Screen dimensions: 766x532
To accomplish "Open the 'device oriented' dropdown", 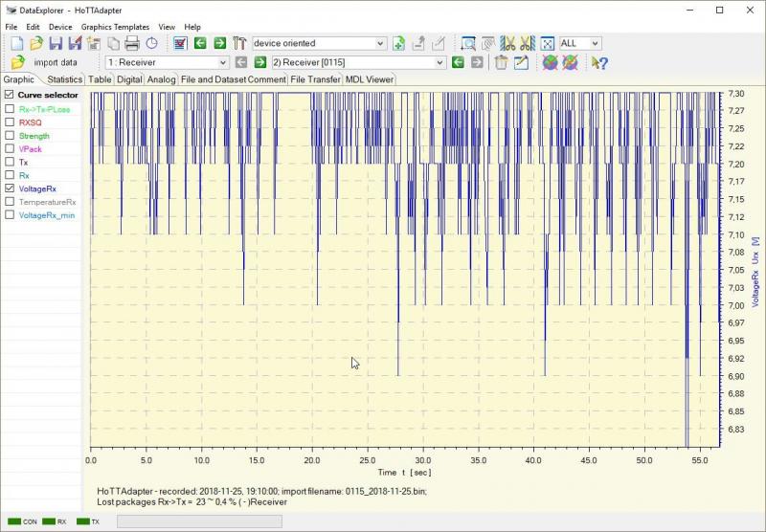I will pyautogui.click(x=380, y=44).
